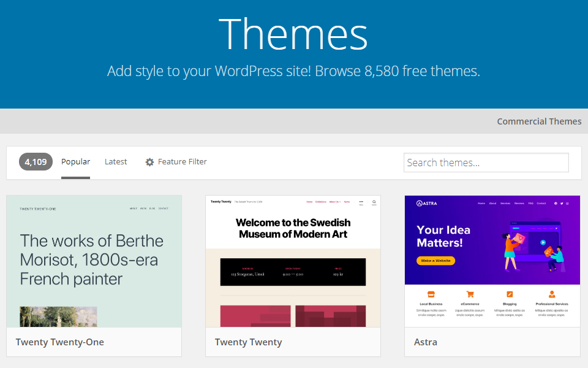The image size is (588, 368).
Task: Select the Popular tab
Action: pyautogui.click(x=75, y=161)
